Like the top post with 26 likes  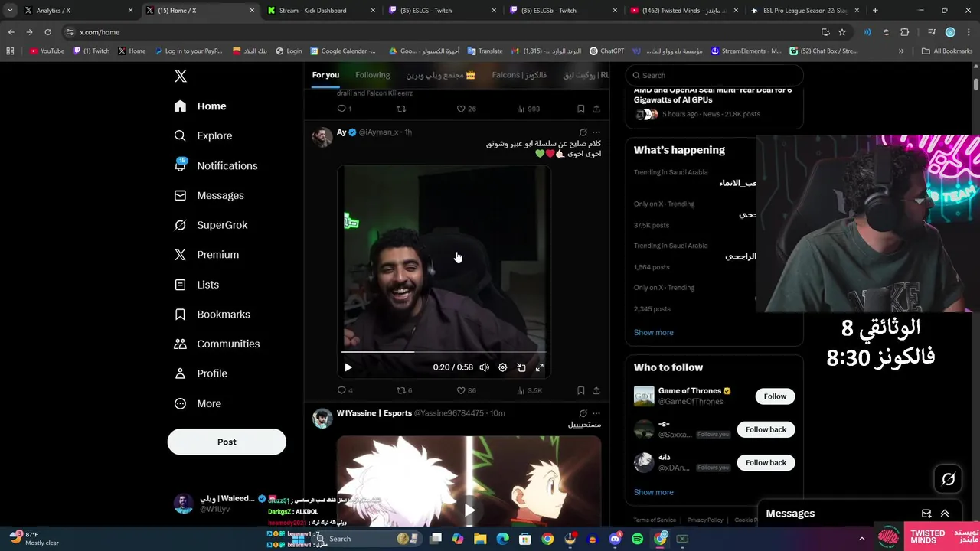(466, 109)
